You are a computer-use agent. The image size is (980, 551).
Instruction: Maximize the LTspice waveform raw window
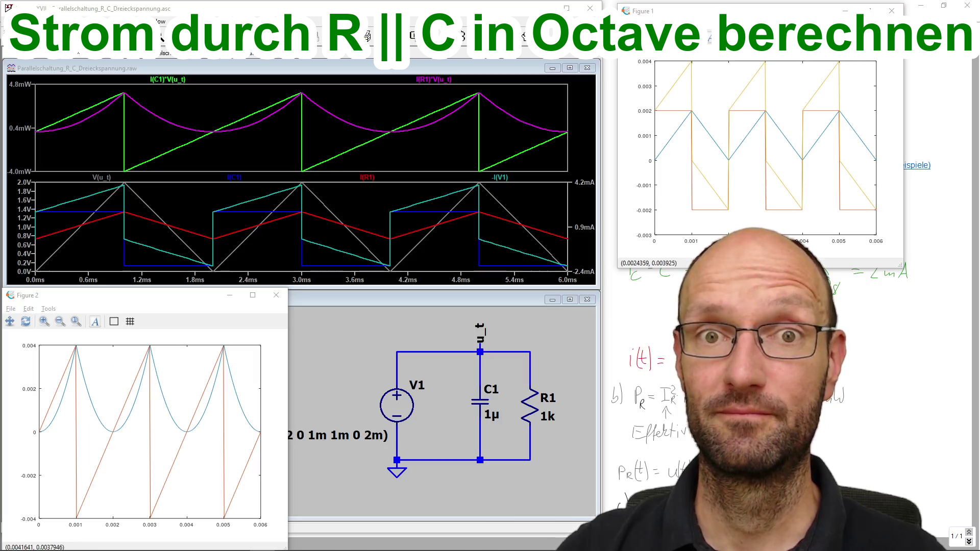[x=570, y=68]
